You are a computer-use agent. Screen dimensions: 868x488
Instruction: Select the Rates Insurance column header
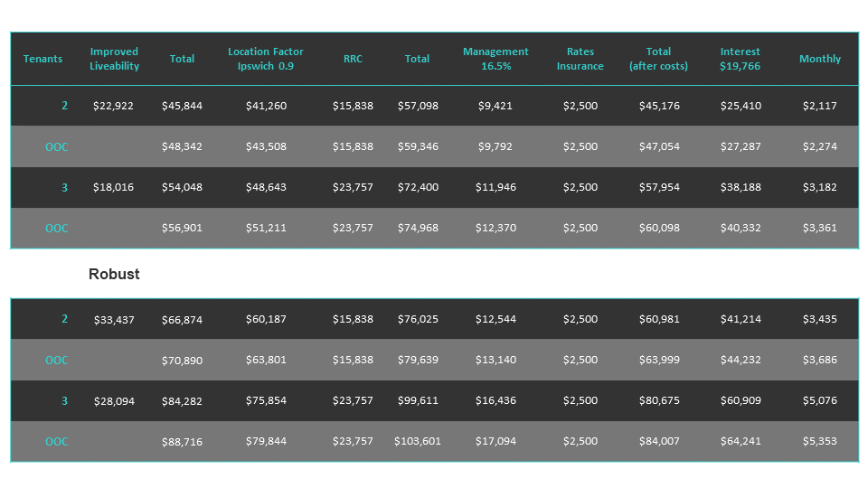pos(580,59)
